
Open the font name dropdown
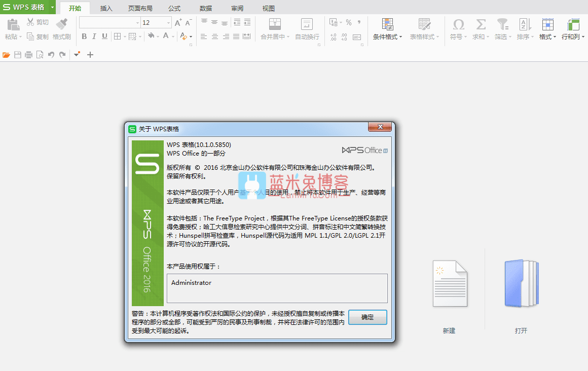(138, 23)
